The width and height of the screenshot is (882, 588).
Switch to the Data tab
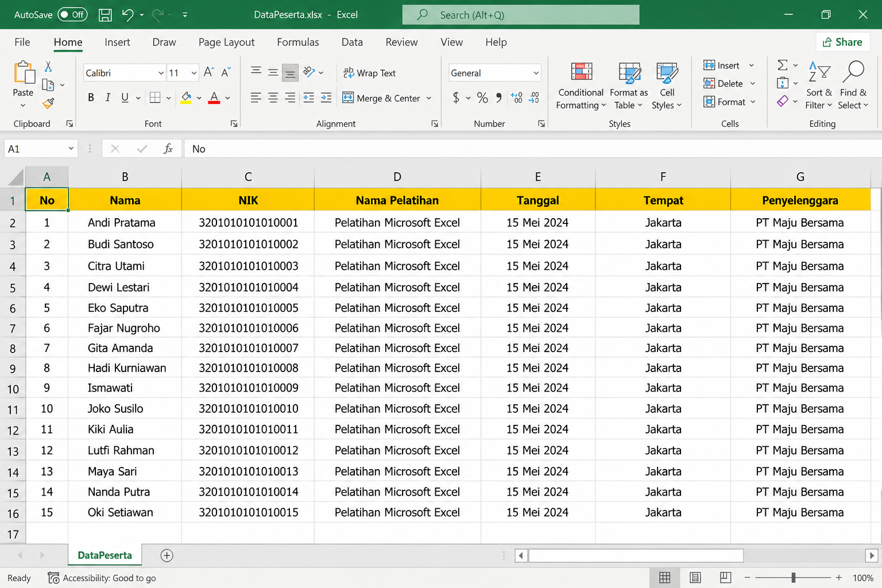point(352,42)
